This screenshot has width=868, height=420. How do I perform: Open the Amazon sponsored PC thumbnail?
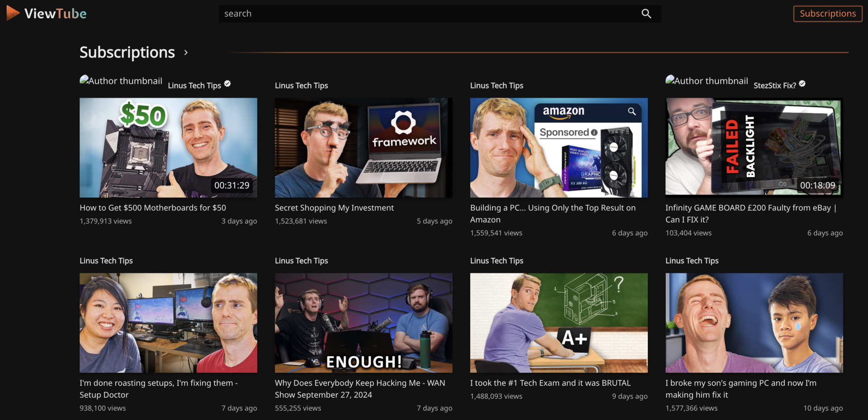[559, 148]
